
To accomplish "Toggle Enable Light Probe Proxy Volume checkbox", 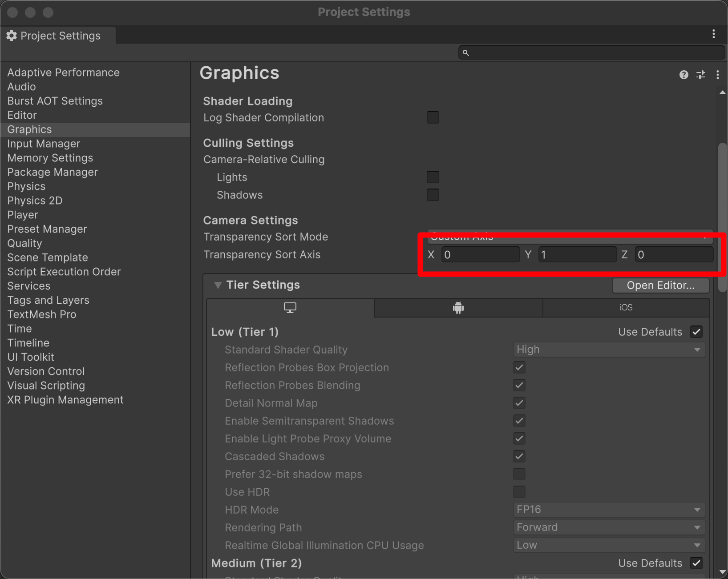I will [x=519, y=438].
